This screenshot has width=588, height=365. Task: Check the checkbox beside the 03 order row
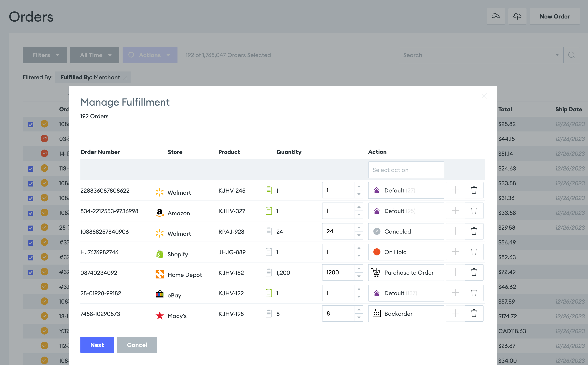(x=31, y=139)
